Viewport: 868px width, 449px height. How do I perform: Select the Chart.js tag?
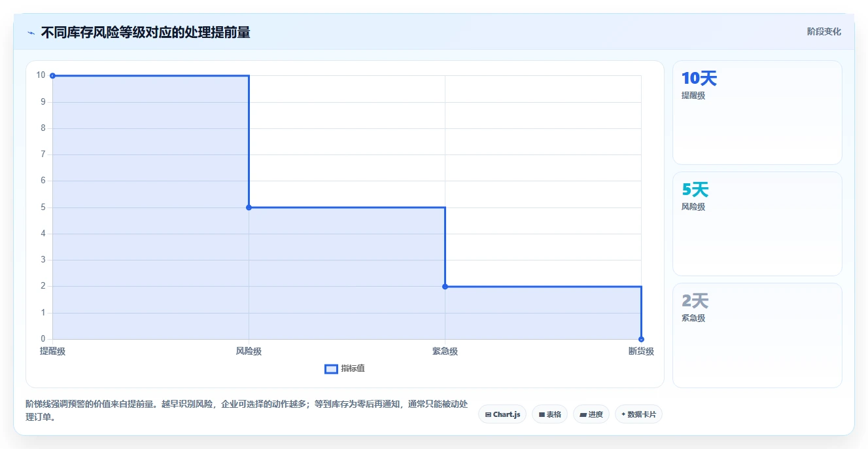(x=502, y=414)
